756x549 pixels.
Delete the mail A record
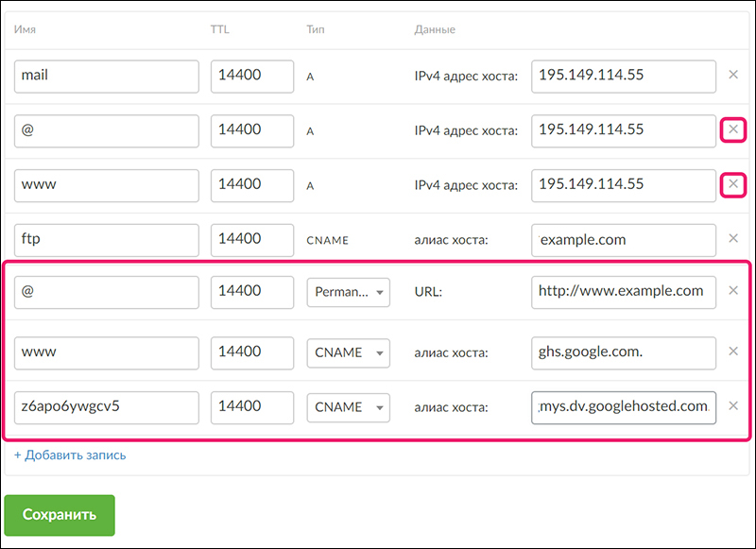point(733,76)
